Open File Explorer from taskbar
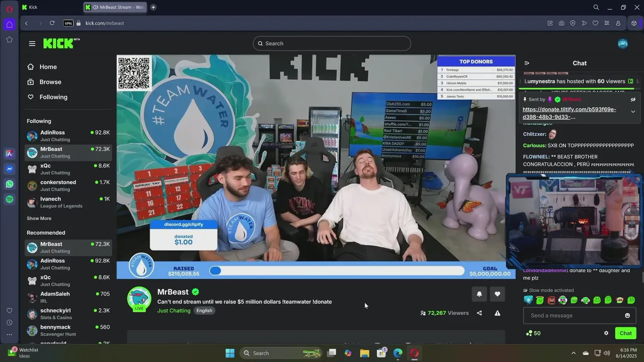This screenshot has width=644, height=362. 364,353
